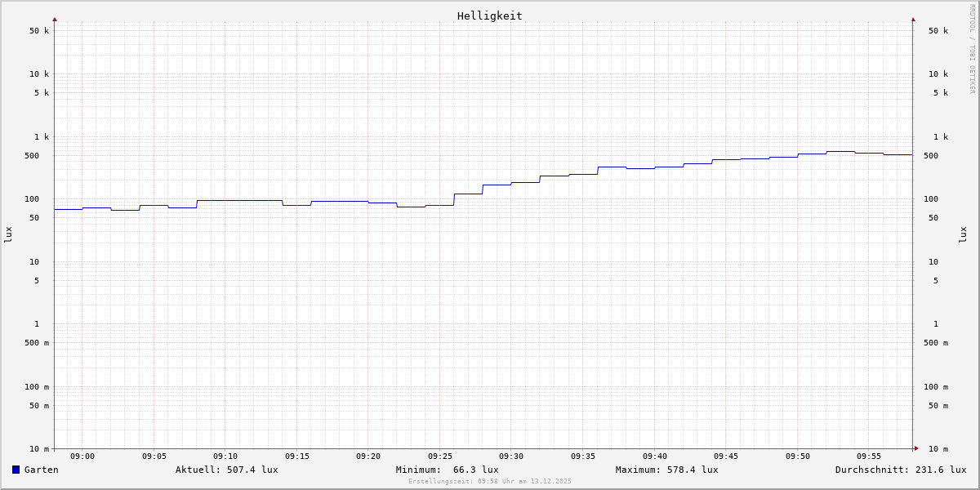This screenshot has height=490, width=980.
Task: Select the 09:25 time axis label
Action: (440, 457)
